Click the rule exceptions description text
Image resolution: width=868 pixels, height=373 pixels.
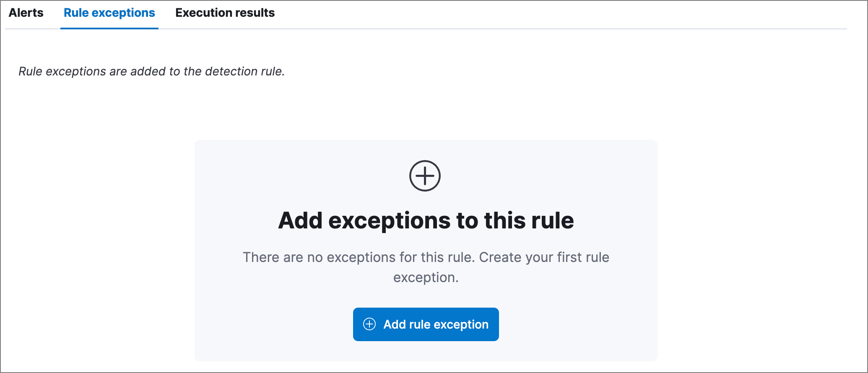[151, 71]
